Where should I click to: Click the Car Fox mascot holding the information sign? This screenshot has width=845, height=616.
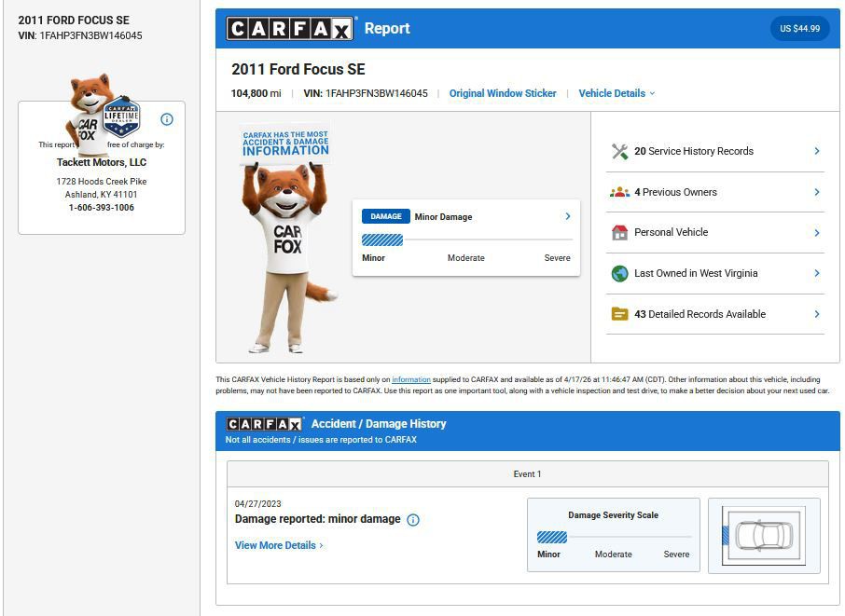(288, 240)
